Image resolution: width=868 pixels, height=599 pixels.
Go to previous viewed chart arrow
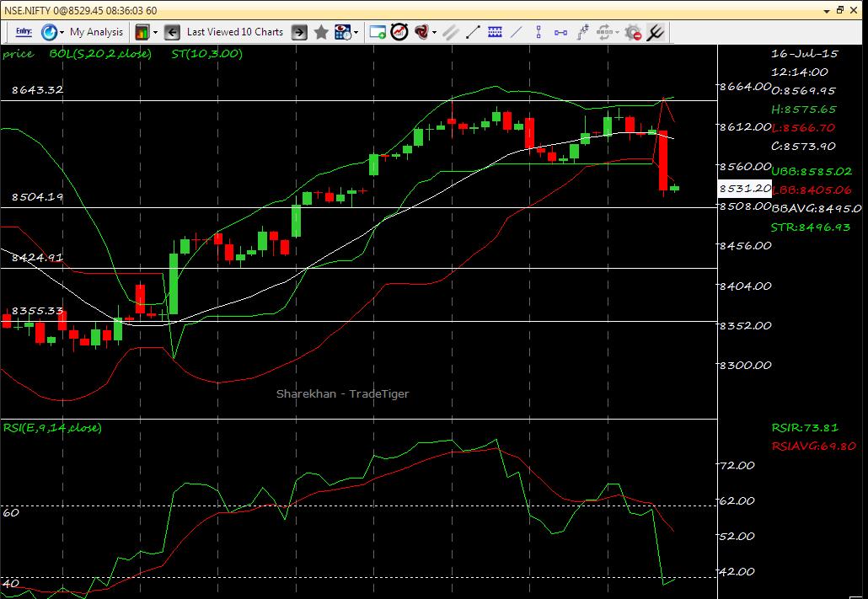pos(172,32)
